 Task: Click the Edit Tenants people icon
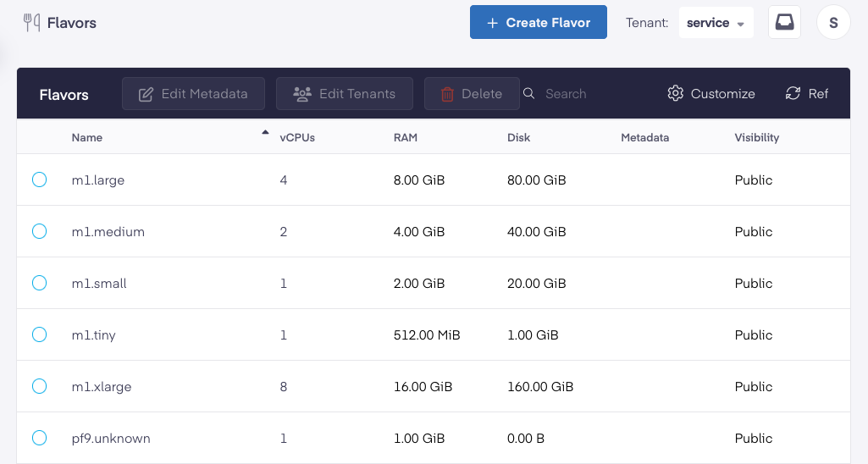[x=302, y=94]
